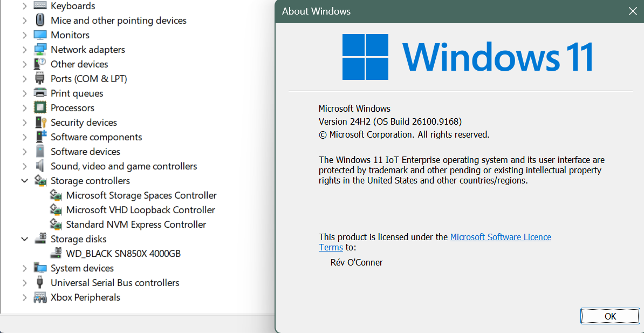Select Microsoft Storage Spaces Controller label
Screen dimensions: 644x333
[x=141, y=195]
